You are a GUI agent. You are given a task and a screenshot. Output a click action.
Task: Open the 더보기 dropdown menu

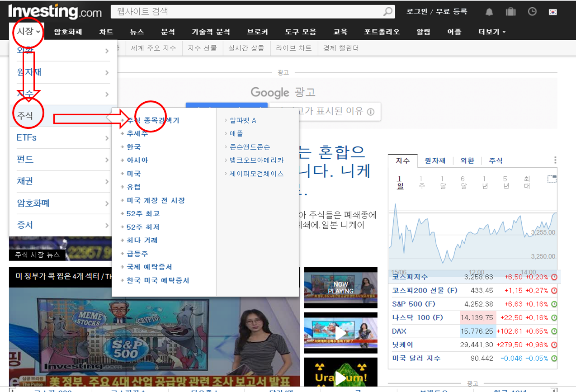492,32
